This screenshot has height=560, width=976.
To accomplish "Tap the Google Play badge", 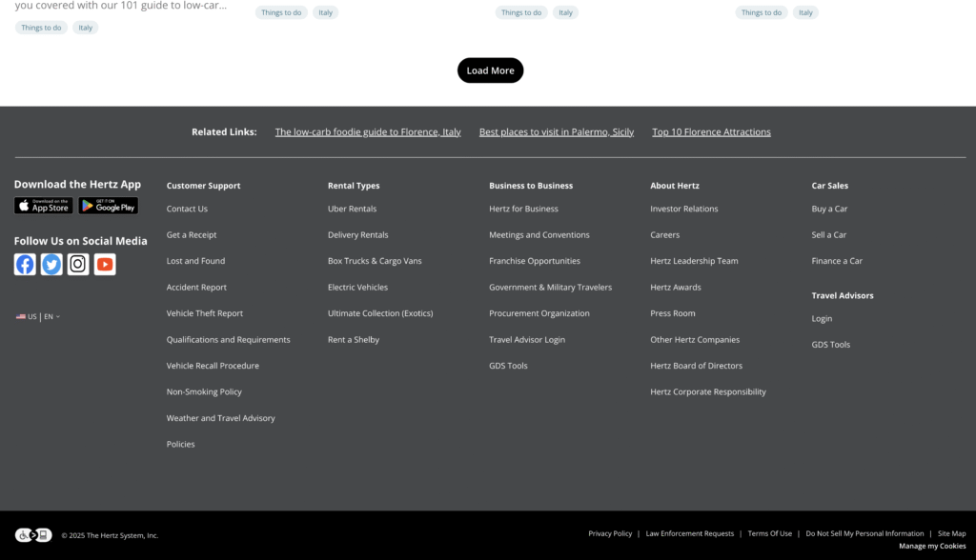I will [x=108, y=206].
